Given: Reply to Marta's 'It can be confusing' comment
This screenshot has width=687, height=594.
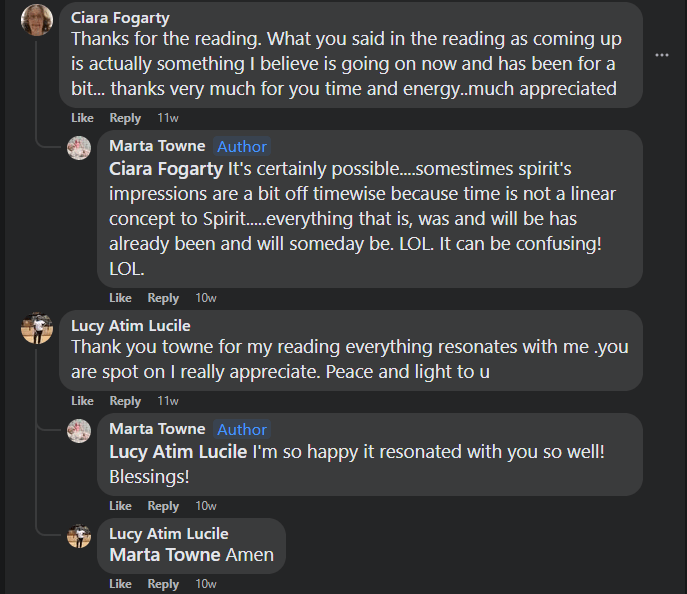Looking at the screenshot, I should 163,298.
